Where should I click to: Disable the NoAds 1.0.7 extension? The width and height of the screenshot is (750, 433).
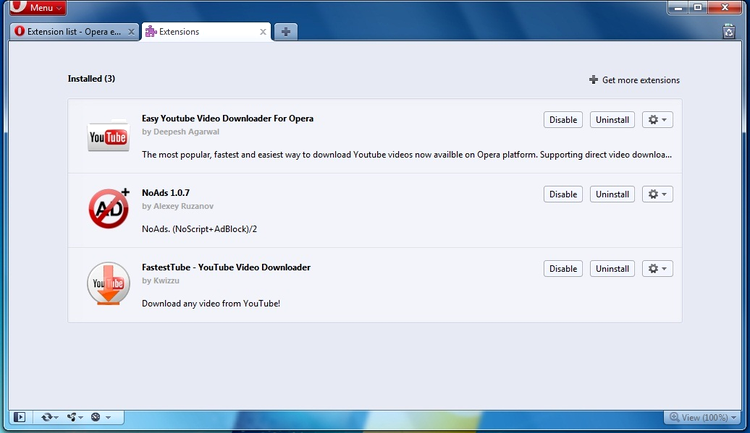coord(563,194)
